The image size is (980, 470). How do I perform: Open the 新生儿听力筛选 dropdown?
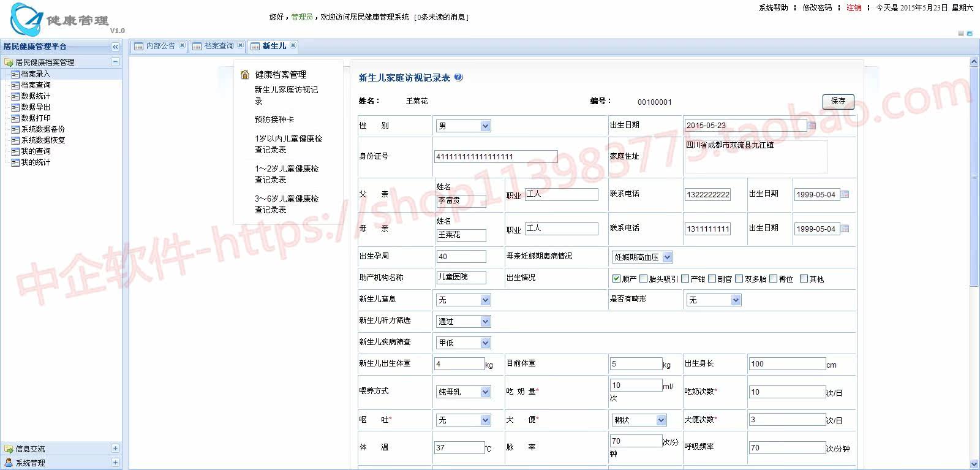click(x=464, y=322)
